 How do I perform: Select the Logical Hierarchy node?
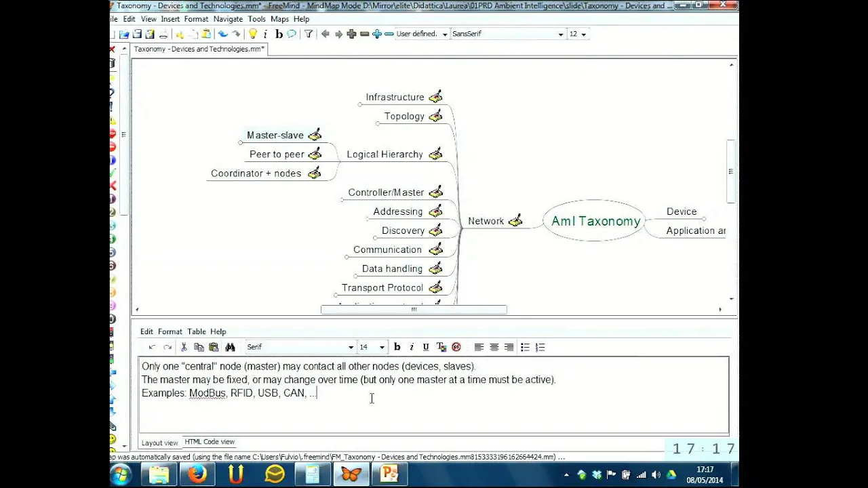[384, 155]
